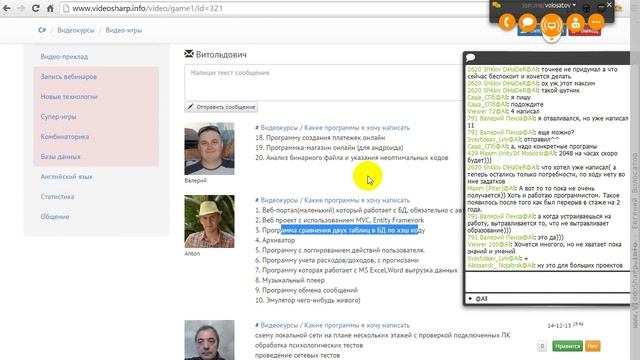Click the orange Нет button
640x360 pixels.
coord(592,346)
